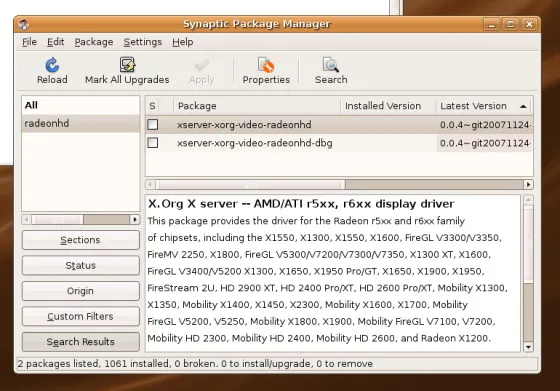This screenshot has height=391, width=560.
Task: Click the Custom Filters button
Action: (x=81, y=316)
